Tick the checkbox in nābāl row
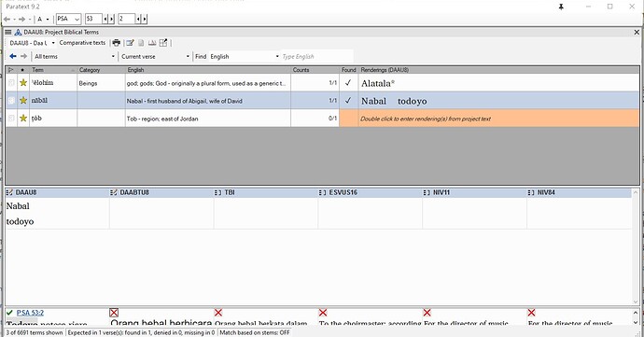 [x=11, y=100]
